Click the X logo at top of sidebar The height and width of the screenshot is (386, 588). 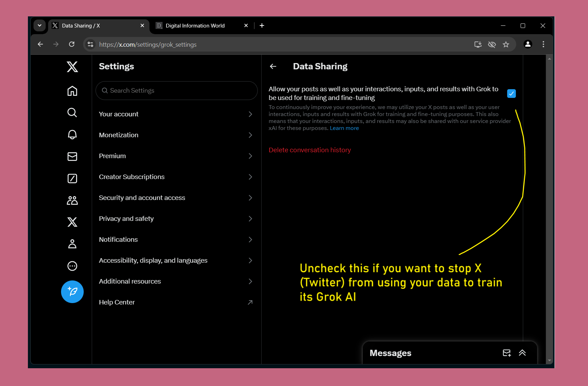tap(72, 67)
